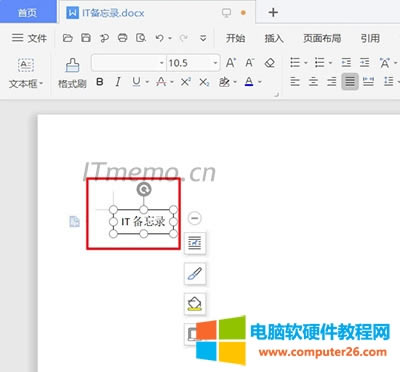Click the print preview icon

[x=141, y=38]
